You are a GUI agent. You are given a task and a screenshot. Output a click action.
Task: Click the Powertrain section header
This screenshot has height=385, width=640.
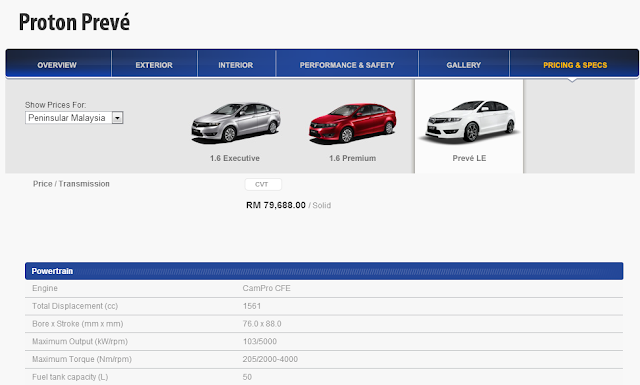coord(324,271)
